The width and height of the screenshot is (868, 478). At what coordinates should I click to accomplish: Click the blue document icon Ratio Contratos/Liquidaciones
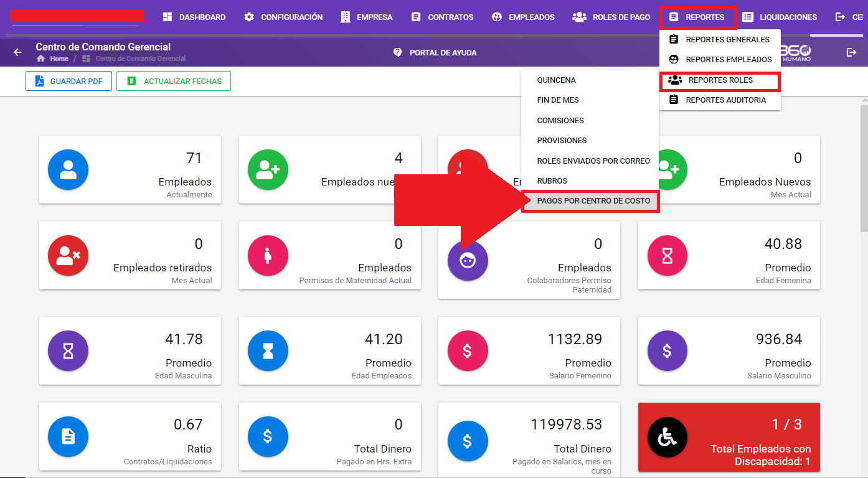[68, 437]
